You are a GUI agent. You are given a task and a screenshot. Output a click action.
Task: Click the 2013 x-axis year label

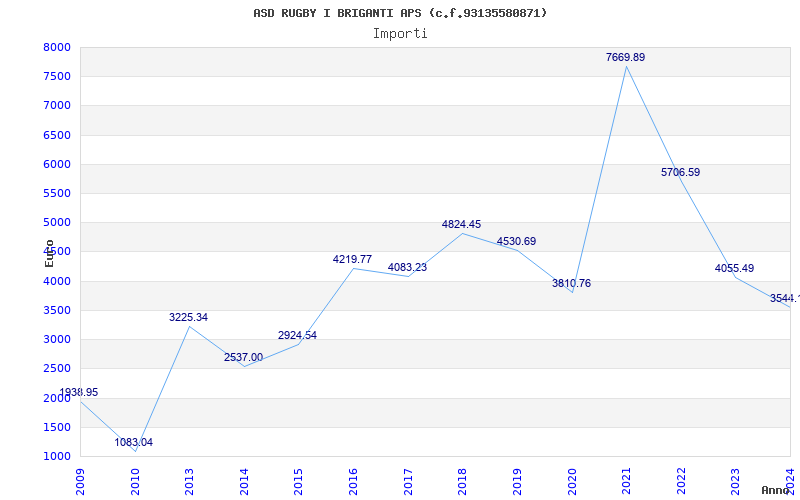[x=190, y=481]
